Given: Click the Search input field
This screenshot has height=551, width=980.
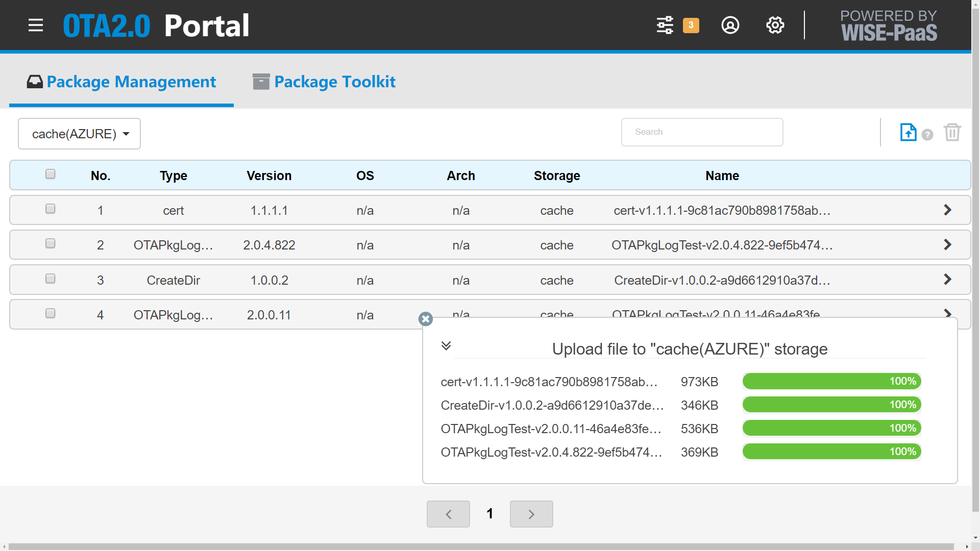Looking at the screenshot, I should [x=702, y=132].
